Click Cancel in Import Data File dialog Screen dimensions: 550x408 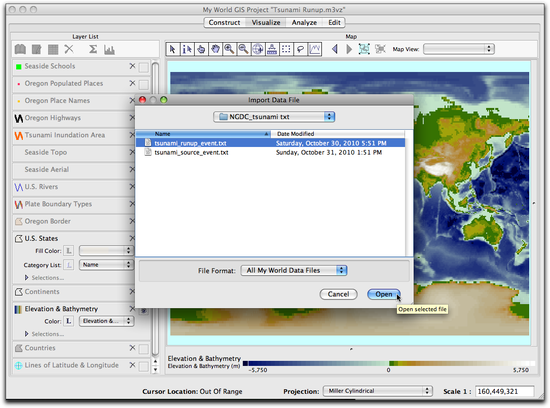[338, 294]
